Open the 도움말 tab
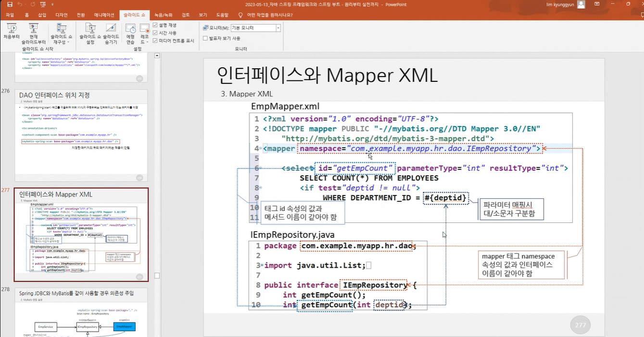This screenshot has width=644, height=337. [222, 15]
